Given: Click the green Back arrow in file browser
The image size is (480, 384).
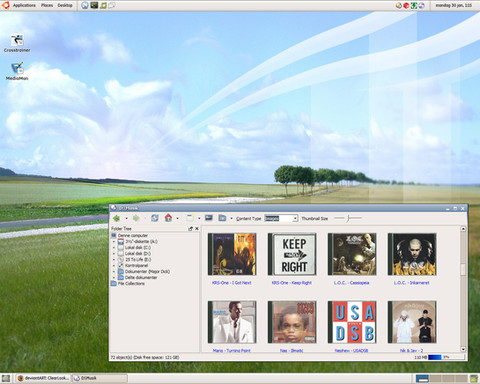Looking at the screenshot, I should 116,218.
